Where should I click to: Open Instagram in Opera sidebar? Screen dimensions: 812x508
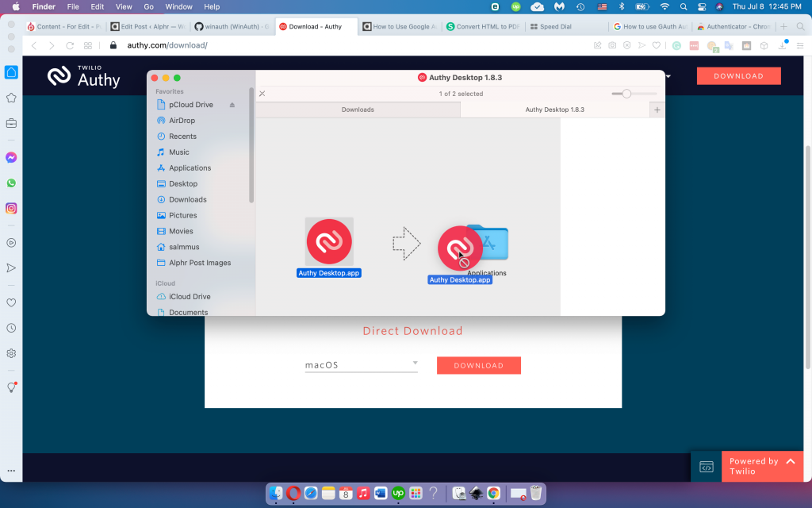click(11, 209)
